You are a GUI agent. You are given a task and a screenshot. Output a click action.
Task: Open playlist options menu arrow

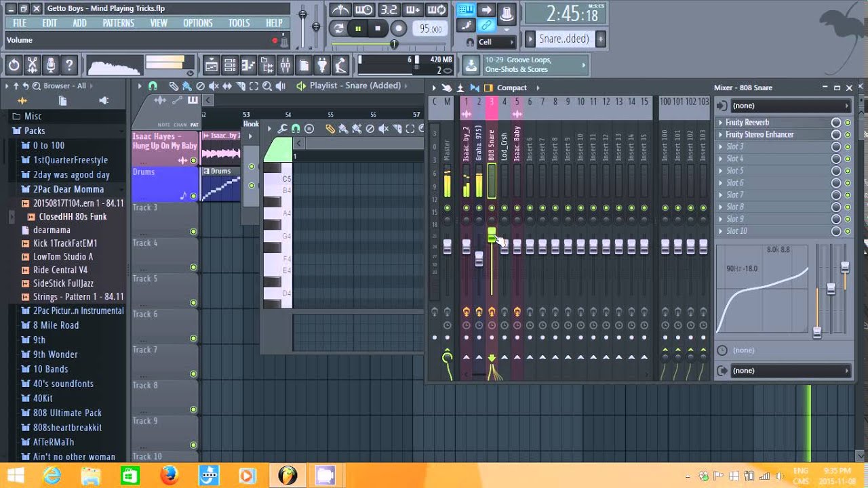click(140, 86)
